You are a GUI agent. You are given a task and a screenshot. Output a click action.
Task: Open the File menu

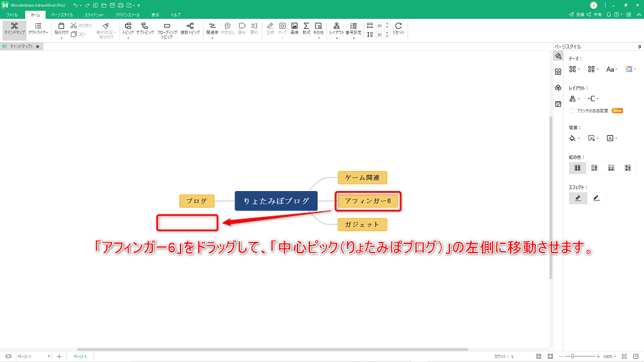[x=12, y=15]
